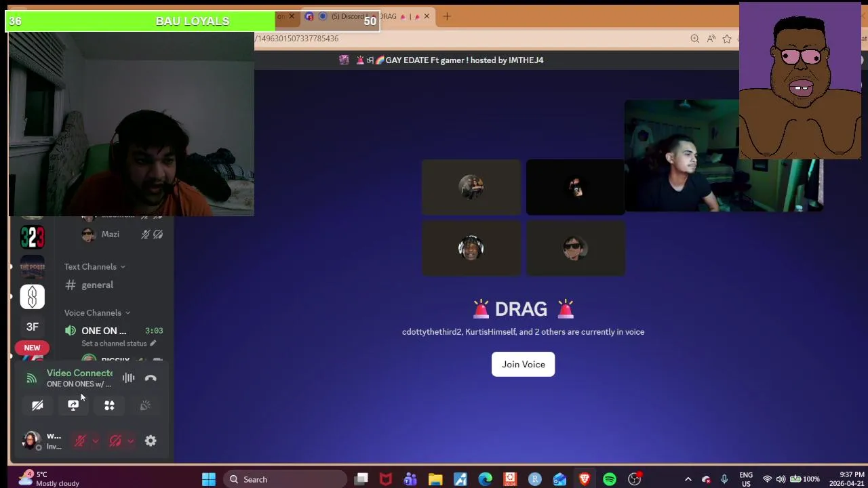Click top-right dark participant tile

tap(575, 187)
